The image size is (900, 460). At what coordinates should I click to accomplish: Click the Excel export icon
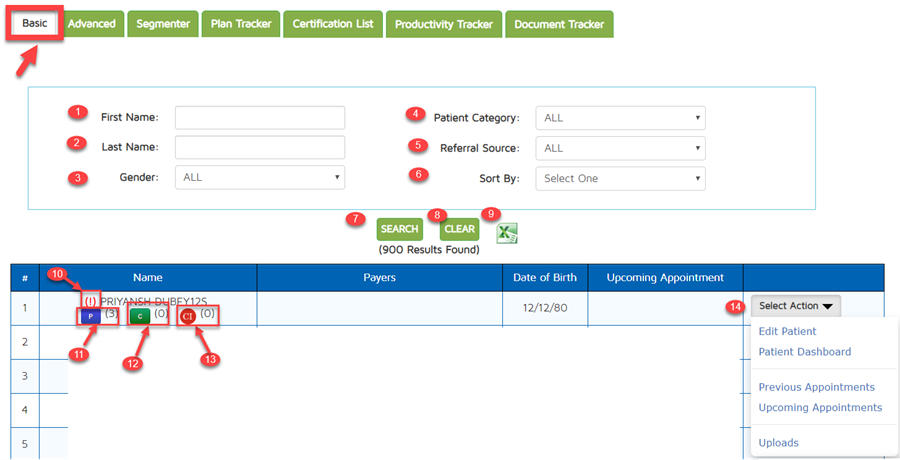tap(507, 232)
